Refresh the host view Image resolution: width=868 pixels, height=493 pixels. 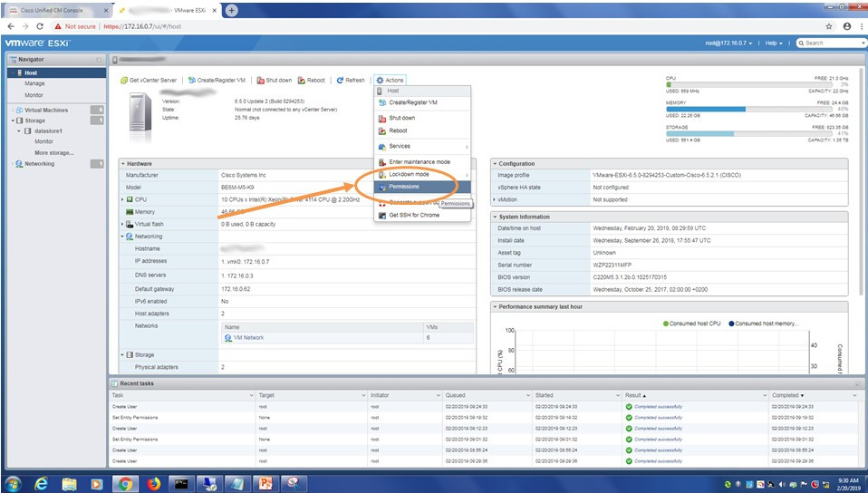point(351,81)
